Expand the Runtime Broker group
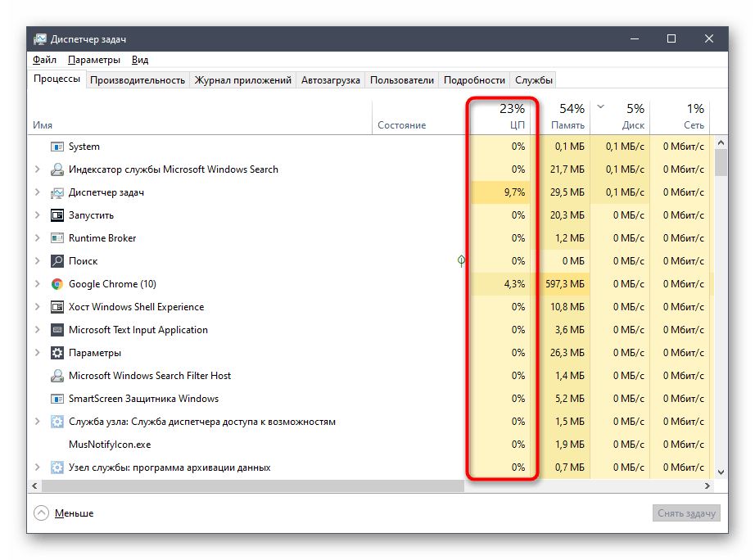 [37, 238]
